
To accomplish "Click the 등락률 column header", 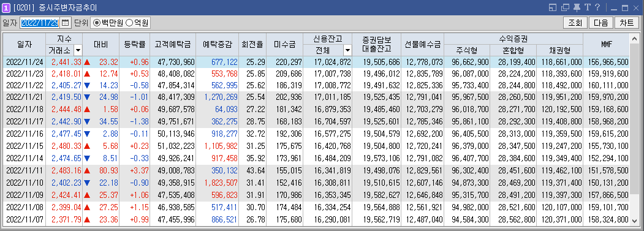I will coord(134,44).
